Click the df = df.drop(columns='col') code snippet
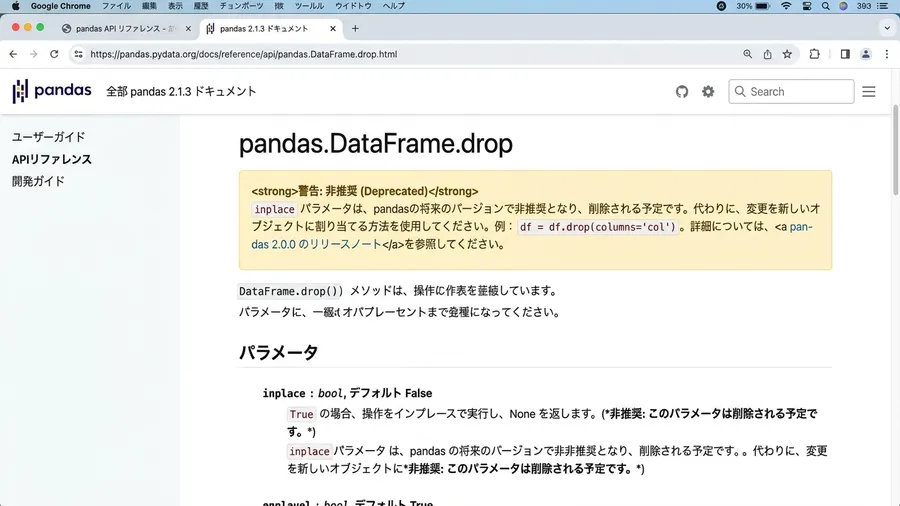Image resolution: width=900 pixels, height=506 pixels. [598, 227]
